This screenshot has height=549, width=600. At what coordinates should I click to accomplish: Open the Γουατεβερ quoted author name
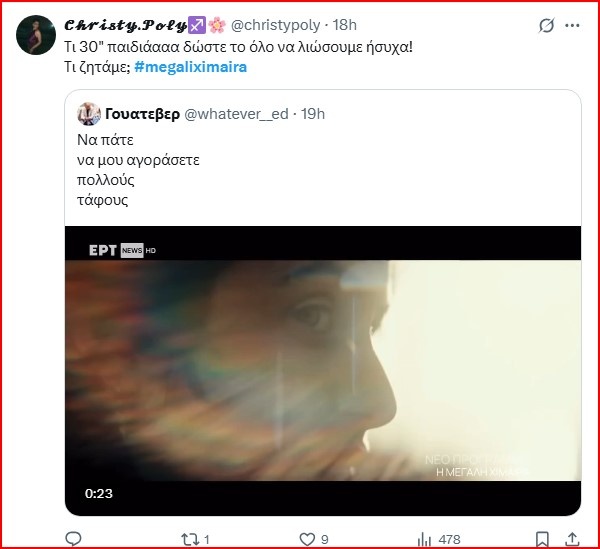142,113
